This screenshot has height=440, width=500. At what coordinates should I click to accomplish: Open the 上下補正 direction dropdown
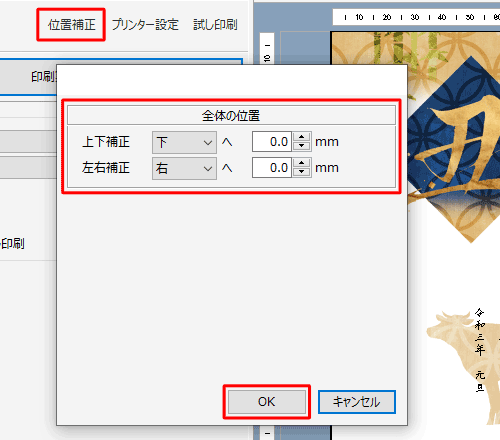[x=184, y=142]
